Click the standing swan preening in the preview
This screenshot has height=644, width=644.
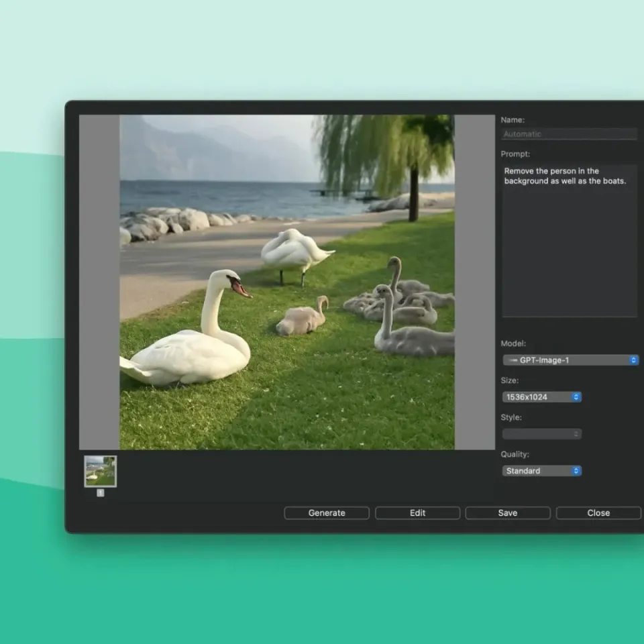tap(294, 250)
